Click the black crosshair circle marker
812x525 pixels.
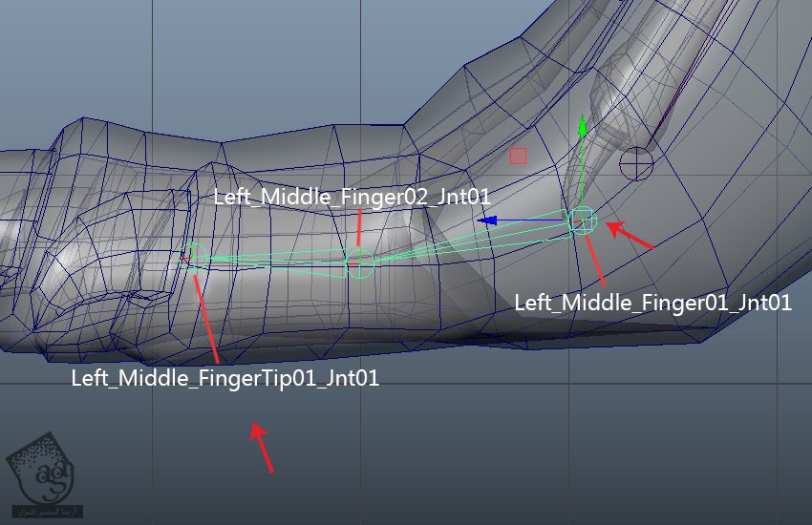tap(636, 163)
